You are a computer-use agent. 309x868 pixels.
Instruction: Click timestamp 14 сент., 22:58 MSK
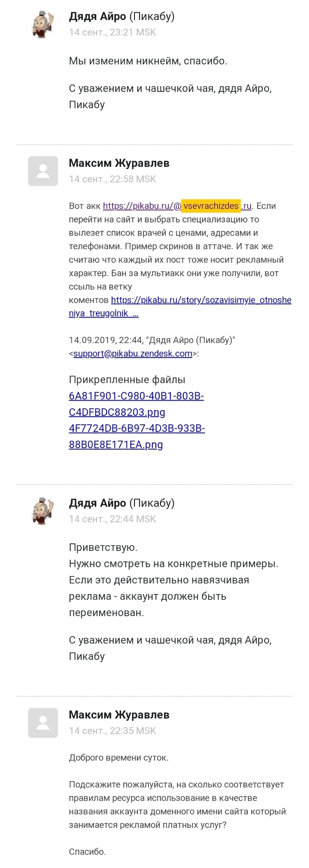pos(113,179)
